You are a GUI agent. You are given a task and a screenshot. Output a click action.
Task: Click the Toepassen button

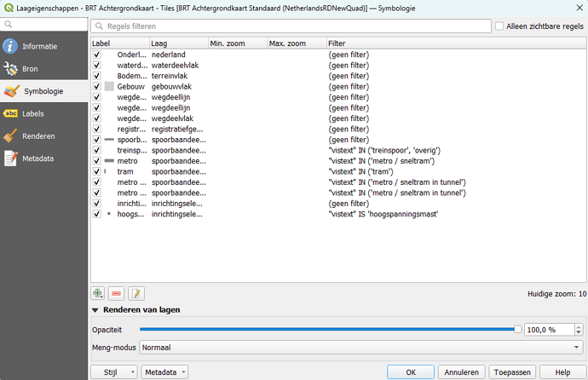point(512,372)
